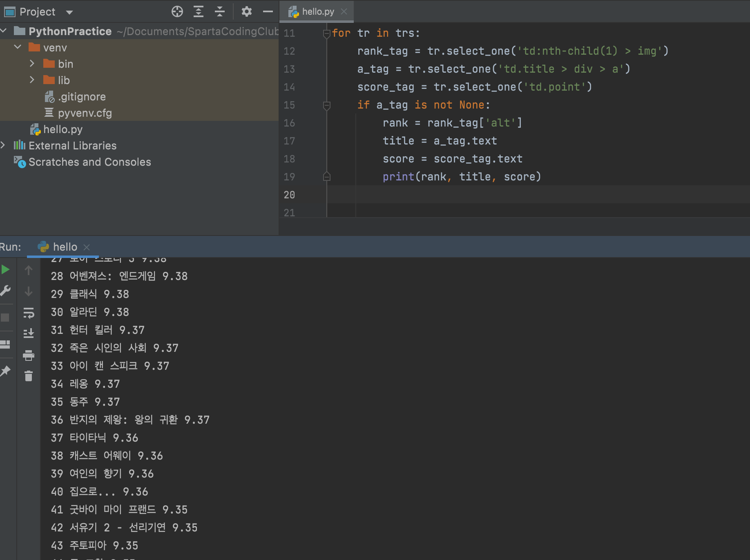
Task: Open Project panel settings gear
Action: [246, 11]
